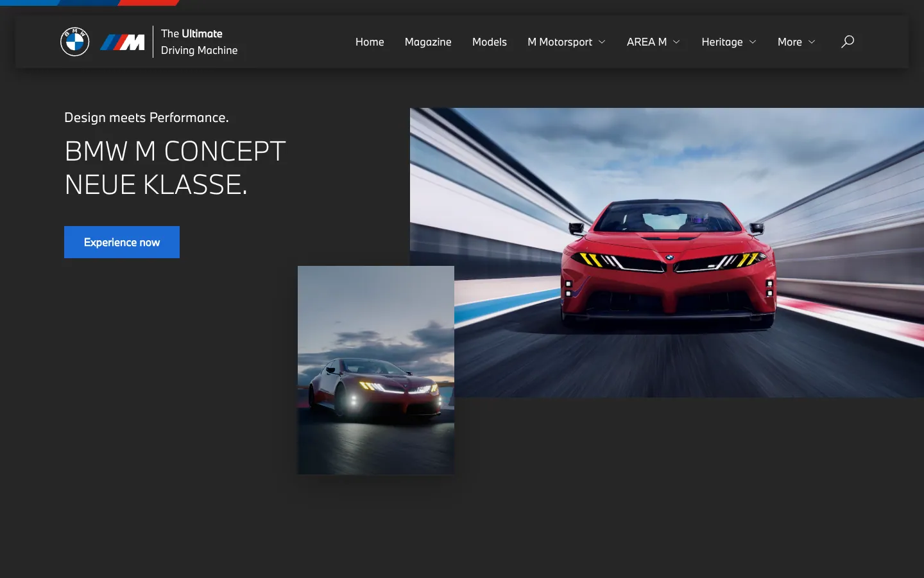Click the Experience now button
The image size is (924, 578).
point(122,242)
